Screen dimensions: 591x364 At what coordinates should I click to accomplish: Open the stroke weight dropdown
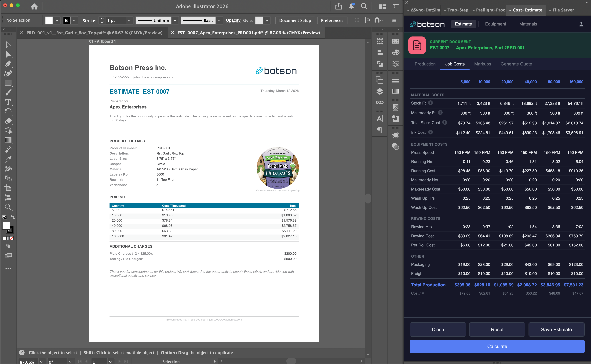129,20
